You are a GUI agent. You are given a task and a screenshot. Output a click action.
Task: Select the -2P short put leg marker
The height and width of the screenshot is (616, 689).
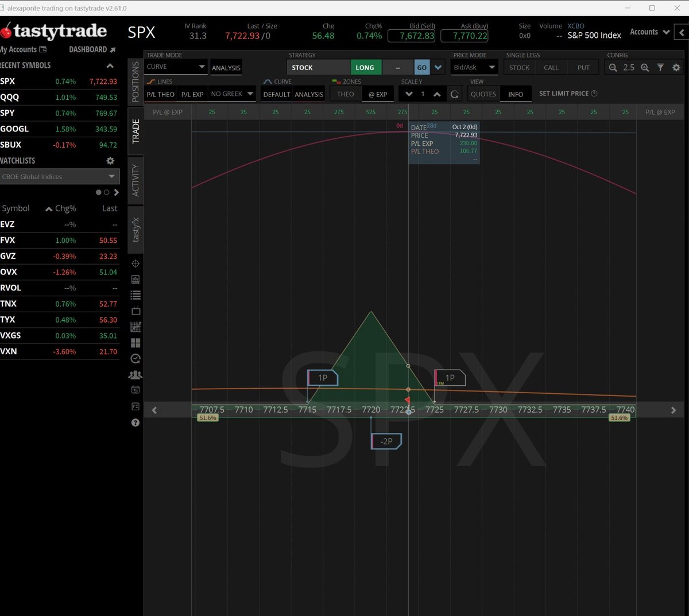pos(386,441)
